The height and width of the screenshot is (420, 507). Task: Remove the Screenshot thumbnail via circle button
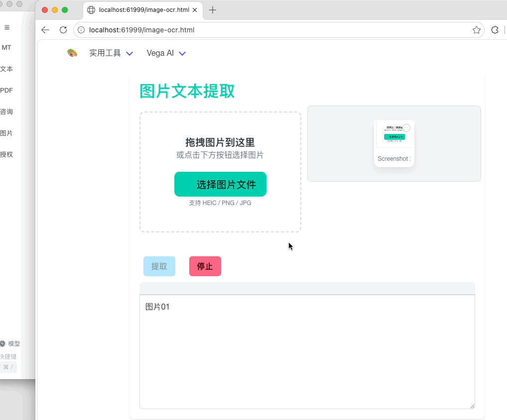coord(406,128)
